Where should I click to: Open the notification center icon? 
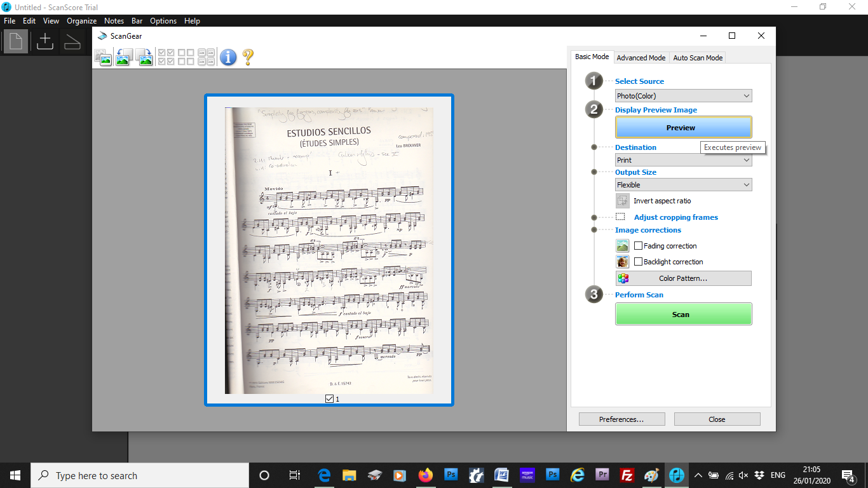pyautogui.click(x=848, y=475)
